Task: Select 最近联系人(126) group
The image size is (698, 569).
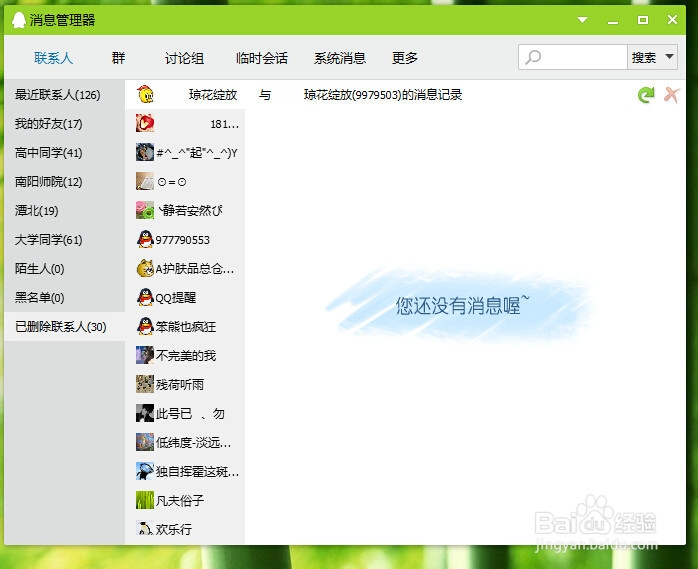Action: (x=65, y=95)
